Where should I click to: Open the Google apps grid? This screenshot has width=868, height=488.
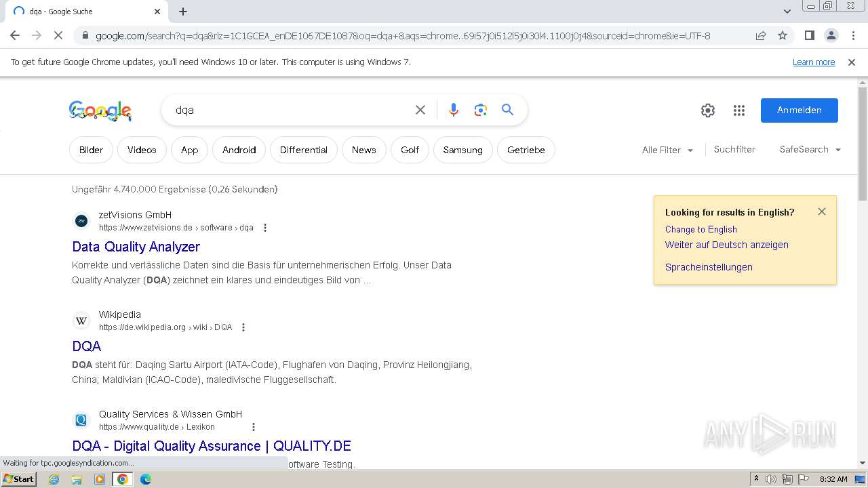tap(739, 110)
